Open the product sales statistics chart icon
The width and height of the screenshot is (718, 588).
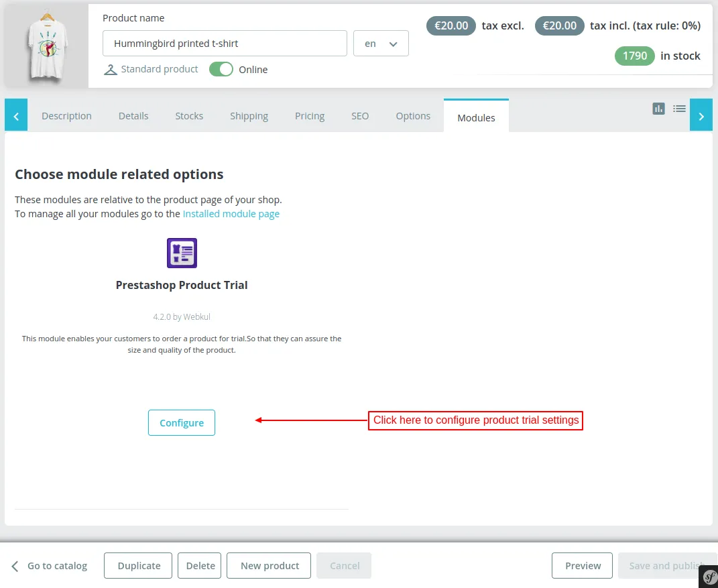[658, 109]
